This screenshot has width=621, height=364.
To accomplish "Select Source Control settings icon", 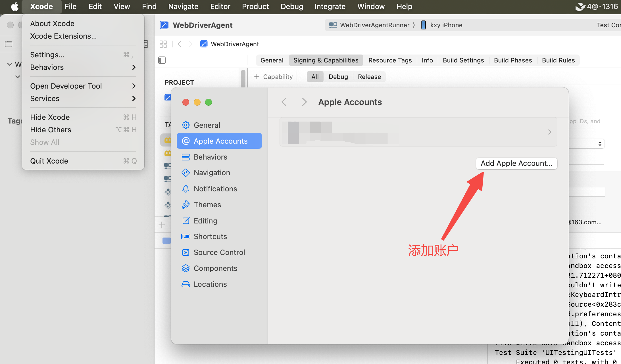I will tap(186, 252).
